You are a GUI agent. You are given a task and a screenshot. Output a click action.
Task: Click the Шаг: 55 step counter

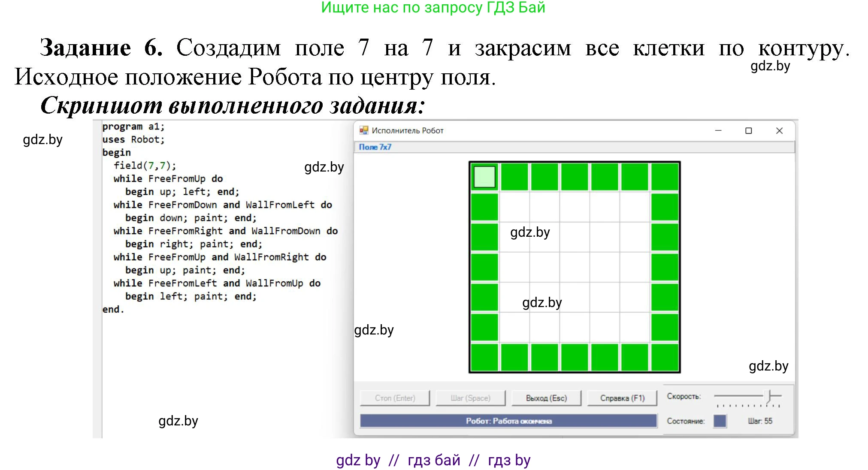pyautogui.click(x=760, y=421)
